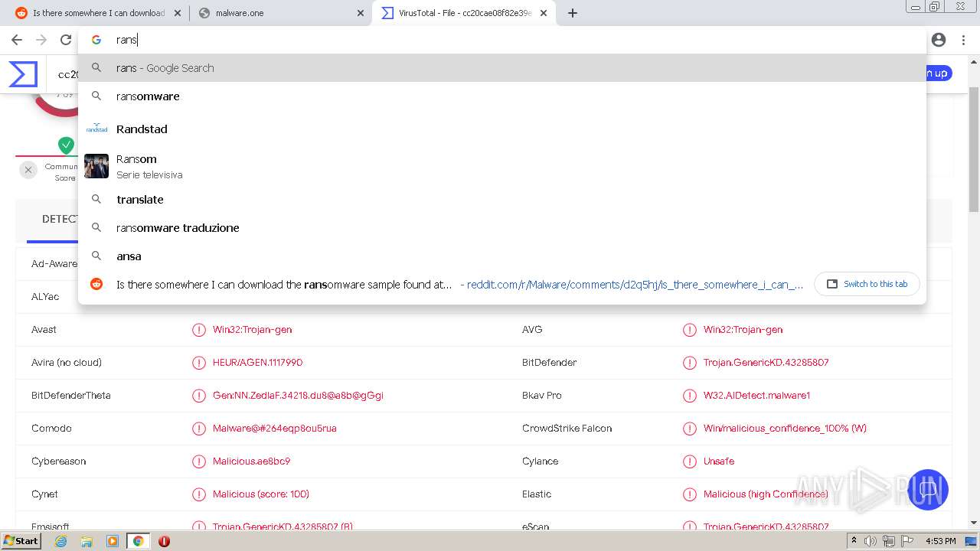The width and height of the screenshot is (980, 551).
Task: Close the VirusTotal tab
Action: (x=544, y=13)
